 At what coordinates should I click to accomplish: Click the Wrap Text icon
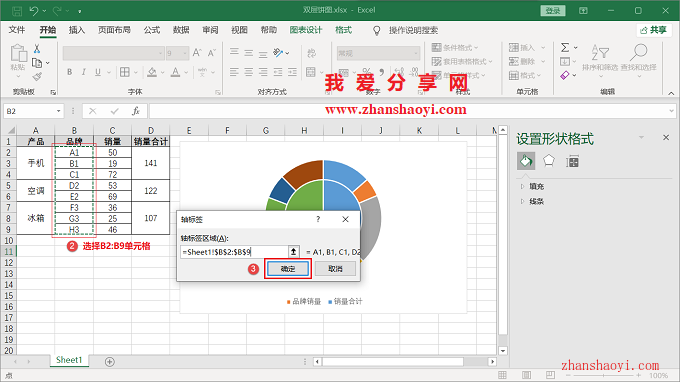point(311,53)
